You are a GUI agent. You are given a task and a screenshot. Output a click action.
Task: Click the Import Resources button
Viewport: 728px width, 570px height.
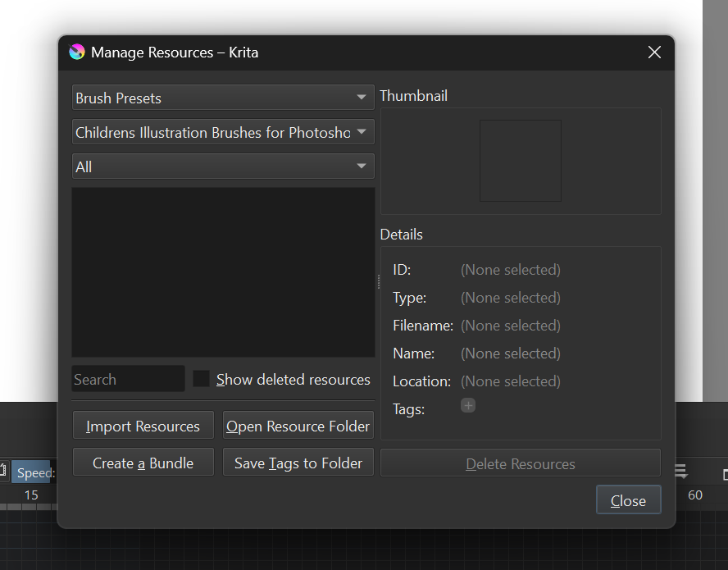[143, 426]
